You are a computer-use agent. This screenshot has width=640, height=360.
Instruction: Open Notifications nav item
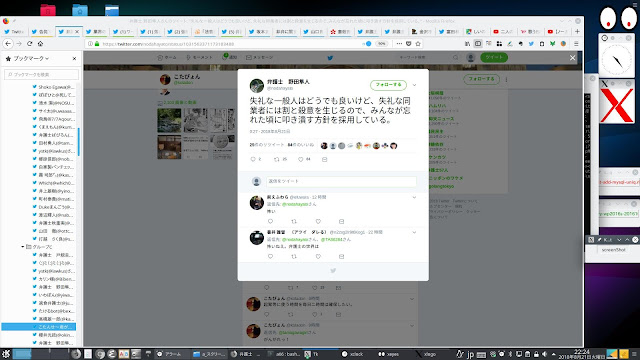click(x=229, y=57)
